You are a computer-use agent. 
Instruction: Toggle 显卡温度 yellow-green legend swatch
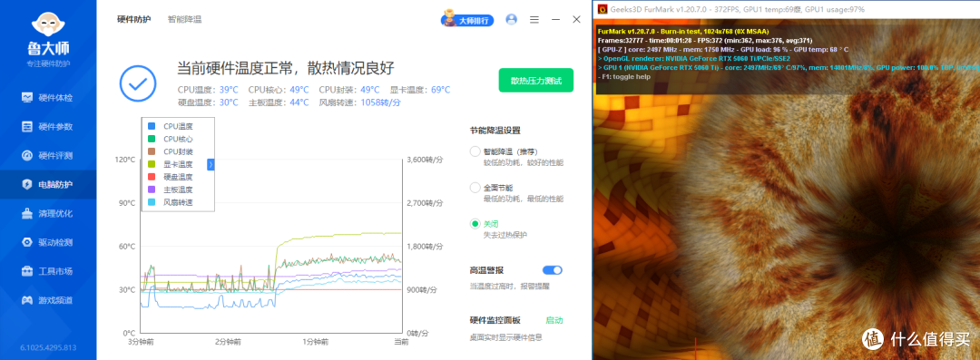[152, 164]
